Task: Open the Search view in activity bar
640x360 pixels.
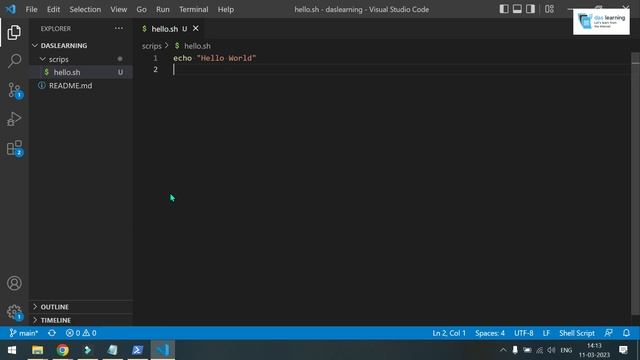Action: click(14, 61)
